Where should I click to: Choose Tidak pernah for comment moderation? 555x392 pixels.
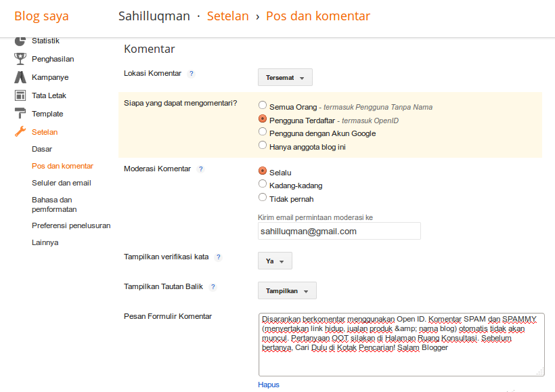click(x=263, y=197)
